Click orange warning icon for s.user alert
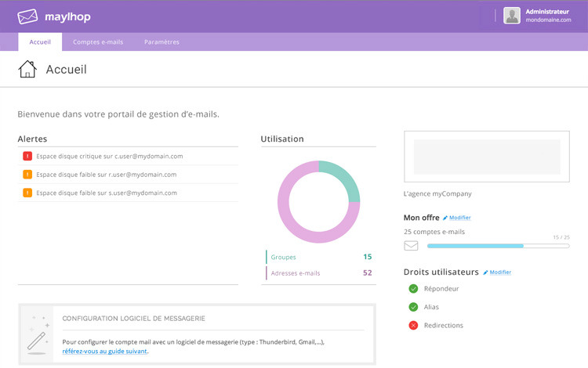Viewport: 588px width, 368px height. pyautogui.click(x=27, y=193)
